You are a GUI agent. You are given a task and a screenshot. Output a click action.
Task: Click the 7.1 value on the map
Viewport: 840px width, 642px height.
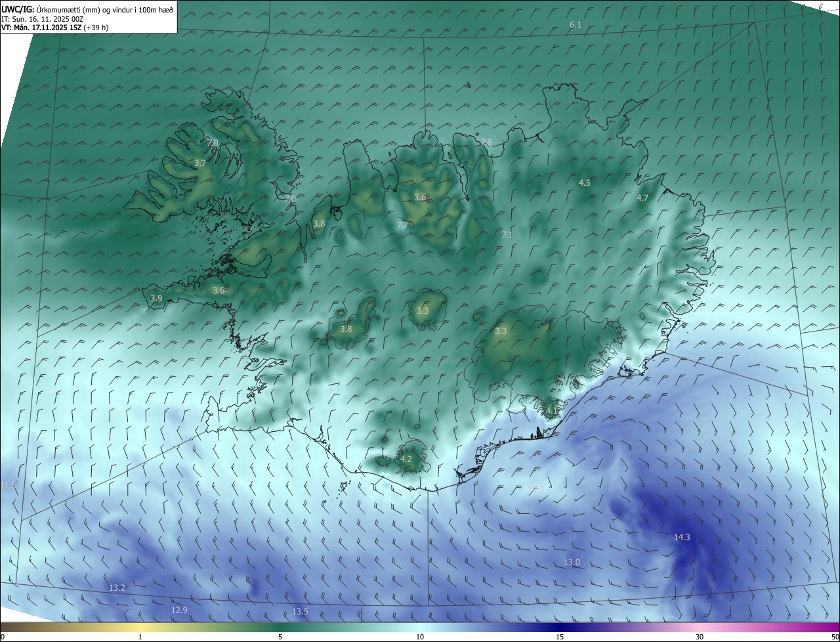[507, 234]
